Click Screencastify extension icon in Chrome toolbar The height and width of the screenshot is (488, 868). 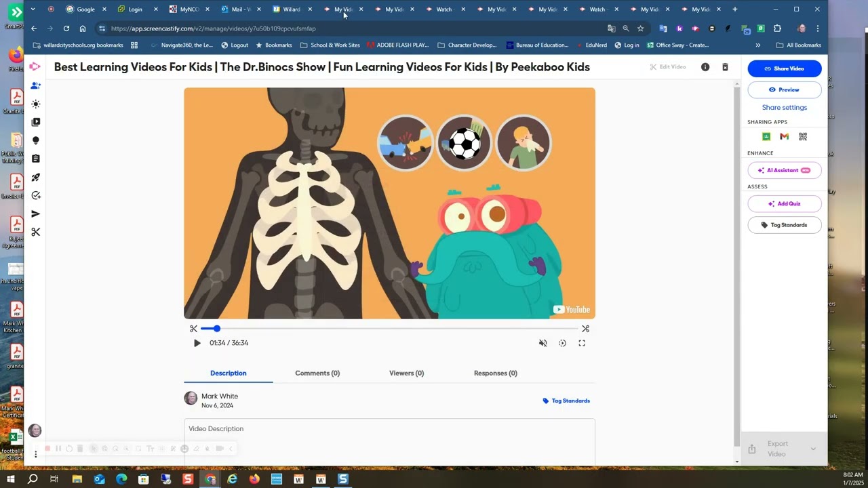(x=695, y=28)
